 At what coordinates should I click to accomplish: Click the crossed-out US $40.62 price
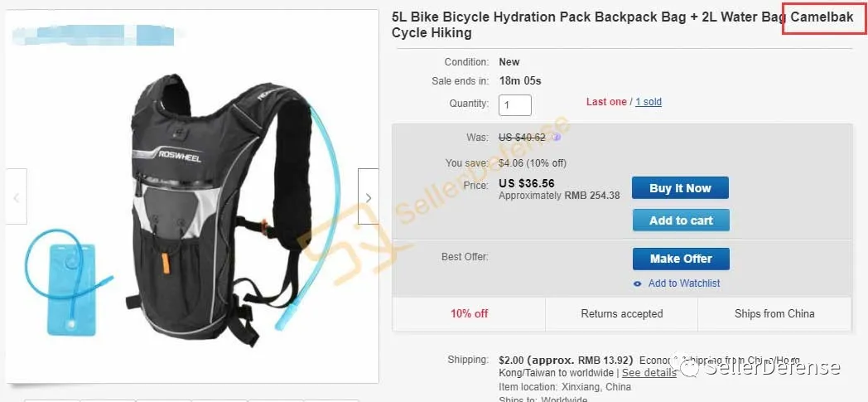coord(522,138)
